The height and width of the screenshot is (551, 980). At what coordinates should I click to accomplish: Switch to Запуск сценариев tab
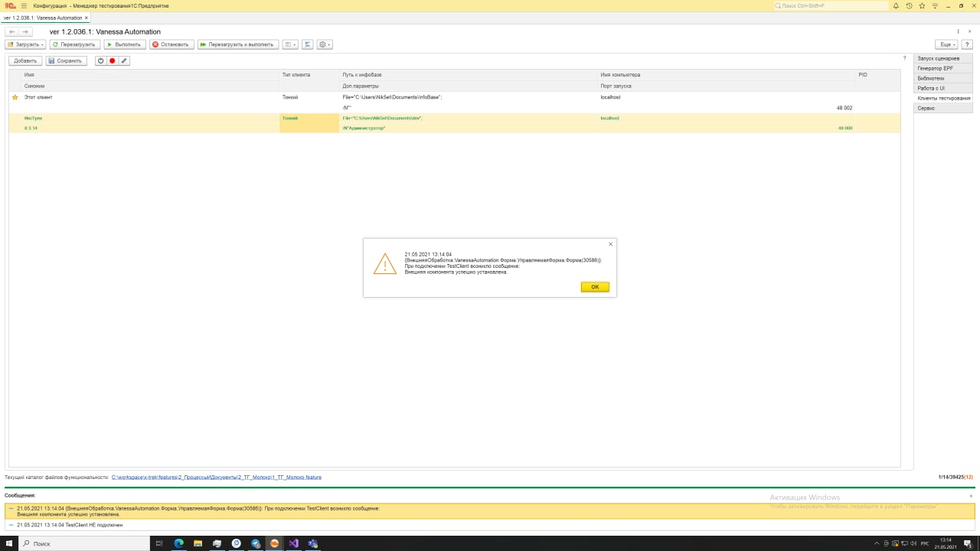tap(943, 59)
